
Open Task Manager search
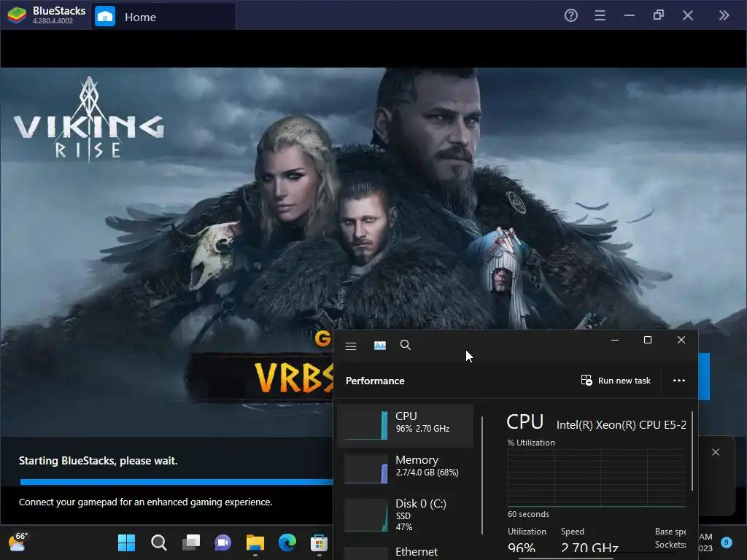(406, 345)
